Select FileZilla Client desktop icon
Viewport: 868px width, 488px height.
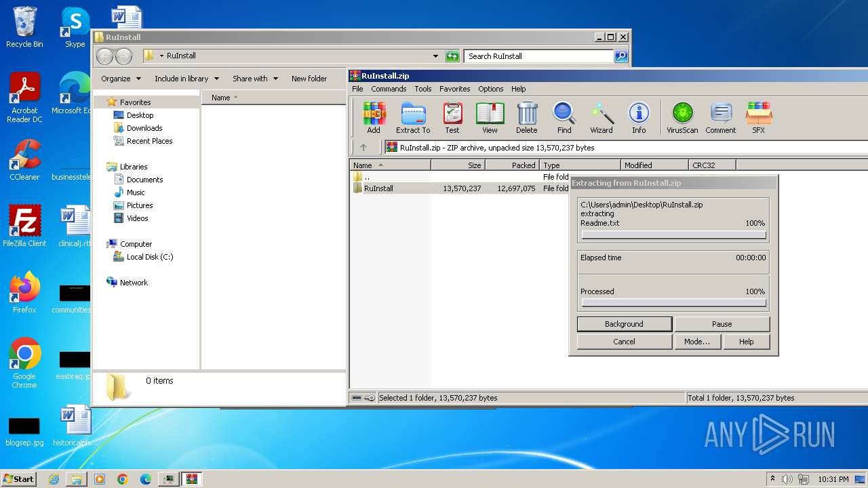(x=24, y=226)
